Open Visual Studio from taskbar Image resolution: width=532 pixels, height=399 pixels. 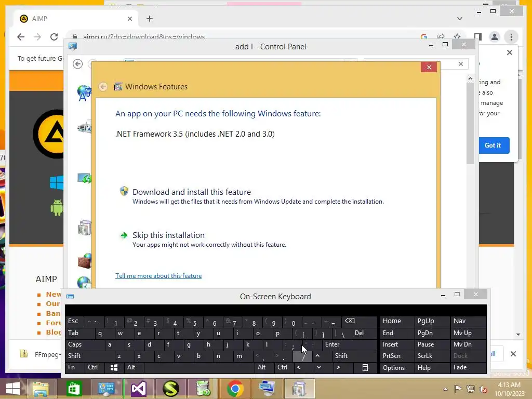coord(138,389)
